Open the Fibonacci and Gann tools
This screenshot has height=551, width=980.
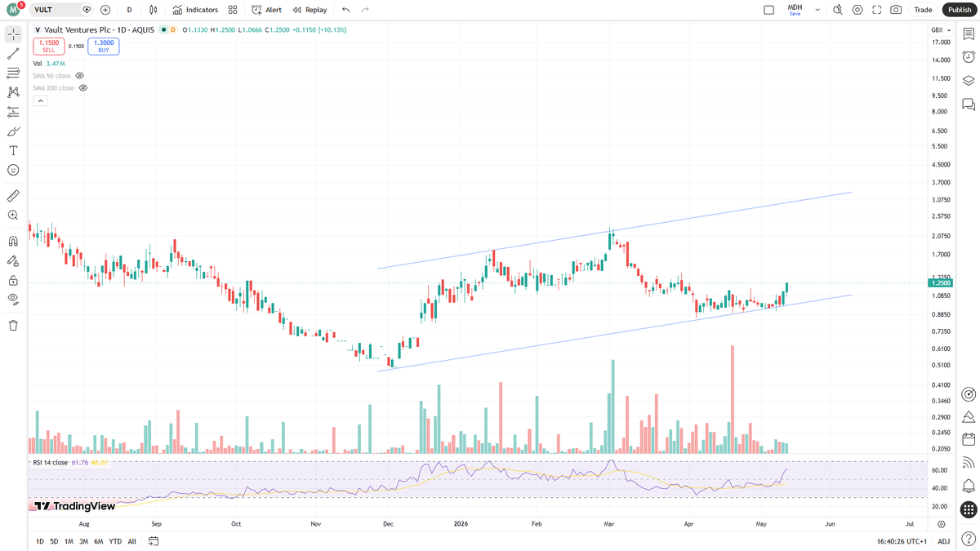13,73
